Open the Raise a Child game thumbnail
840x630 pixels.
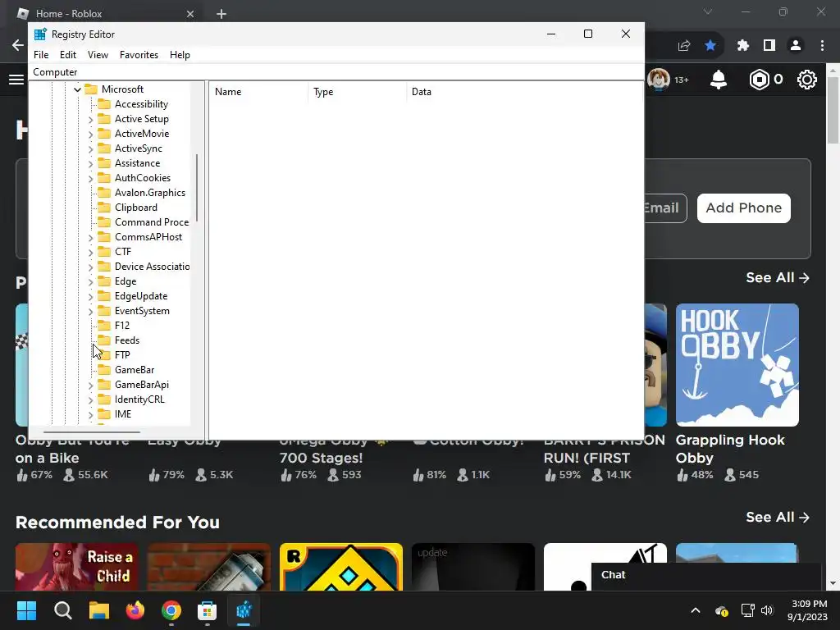click(x=76, y=567)
